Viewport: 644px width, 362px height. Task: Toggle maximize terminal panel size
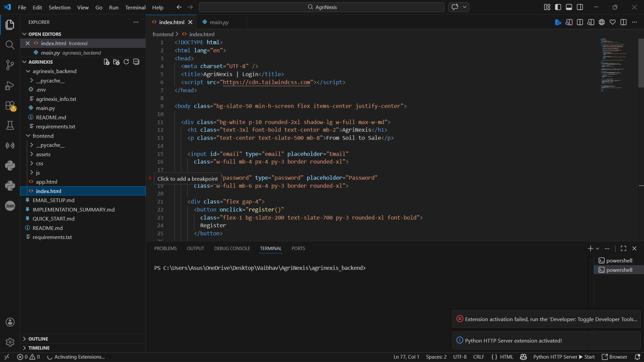624,248
